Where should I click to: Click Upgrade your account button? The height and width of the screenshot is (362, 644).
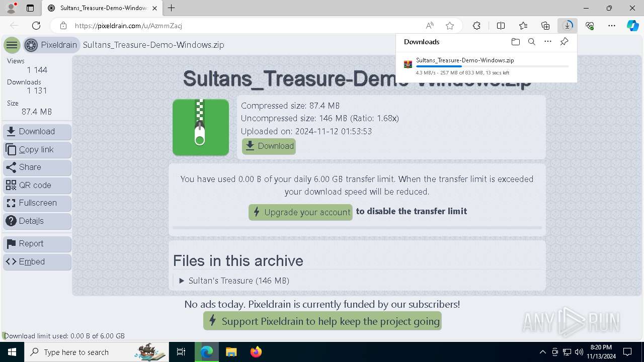[x=300, y=212]
